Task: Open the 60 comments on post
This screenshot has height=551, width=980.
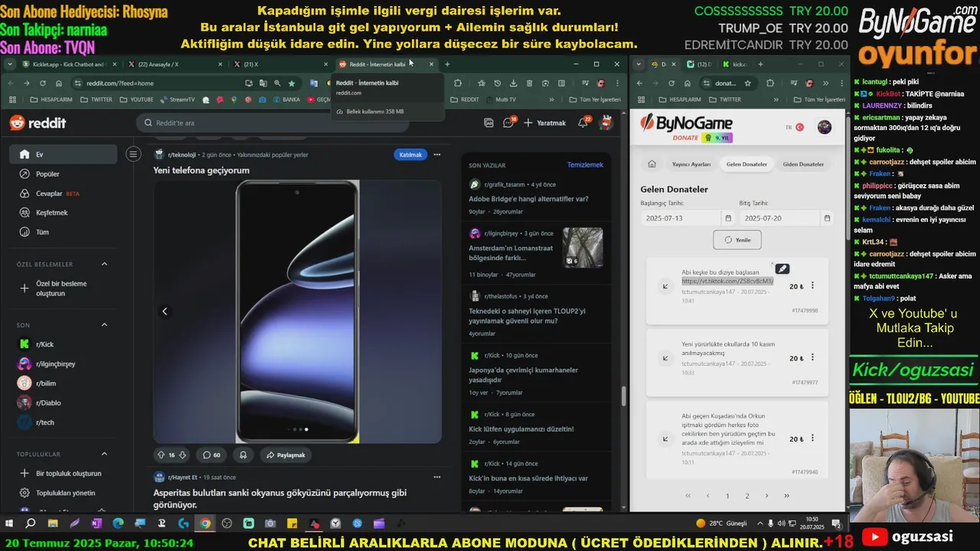Action: tap(211, 455)
